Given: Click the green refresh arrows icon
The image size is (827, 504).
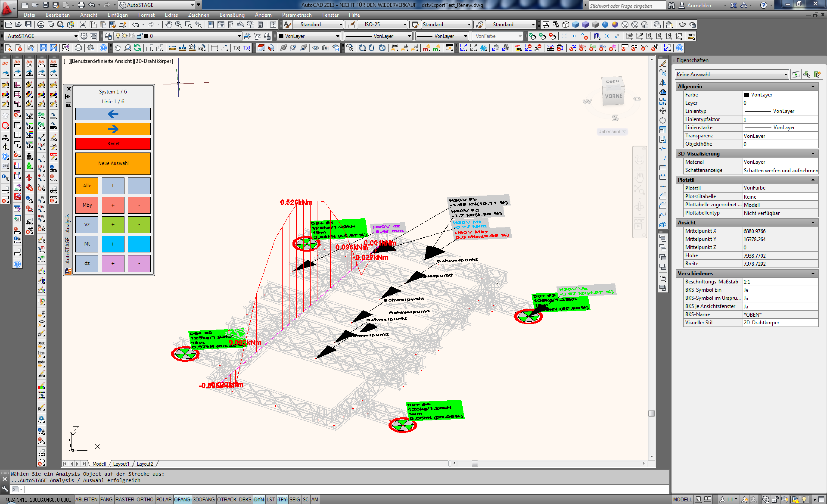Looking at the screenshot, I should (137, 48).
